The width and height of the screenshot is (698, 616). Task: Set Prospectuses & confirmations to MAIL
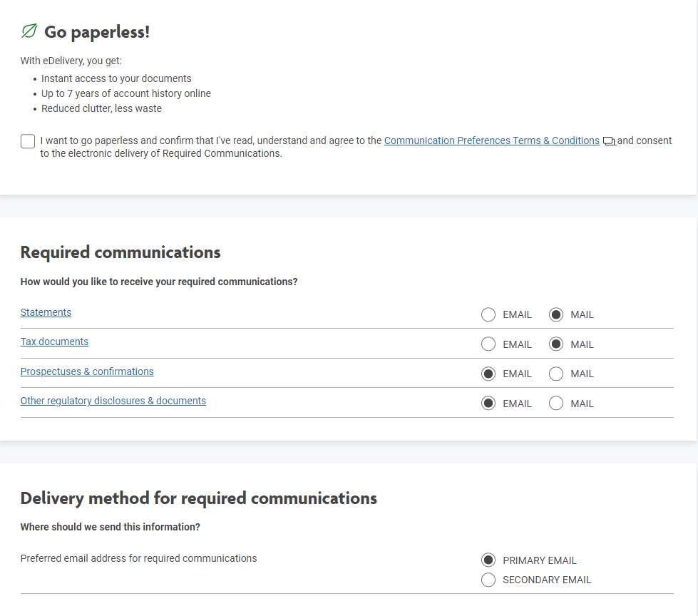[556, 374]
